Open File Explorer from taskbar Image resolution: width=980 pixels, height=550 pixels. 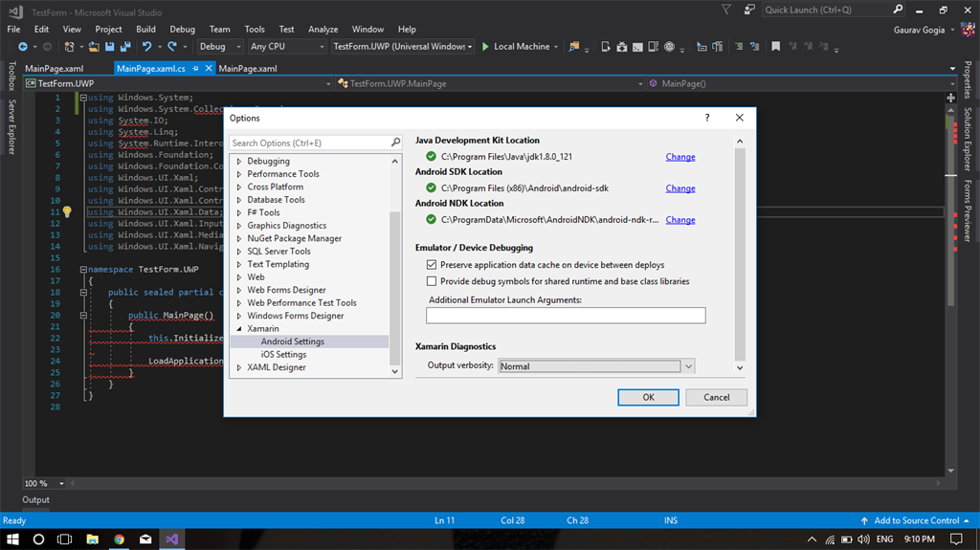click(x=92, y=539)
